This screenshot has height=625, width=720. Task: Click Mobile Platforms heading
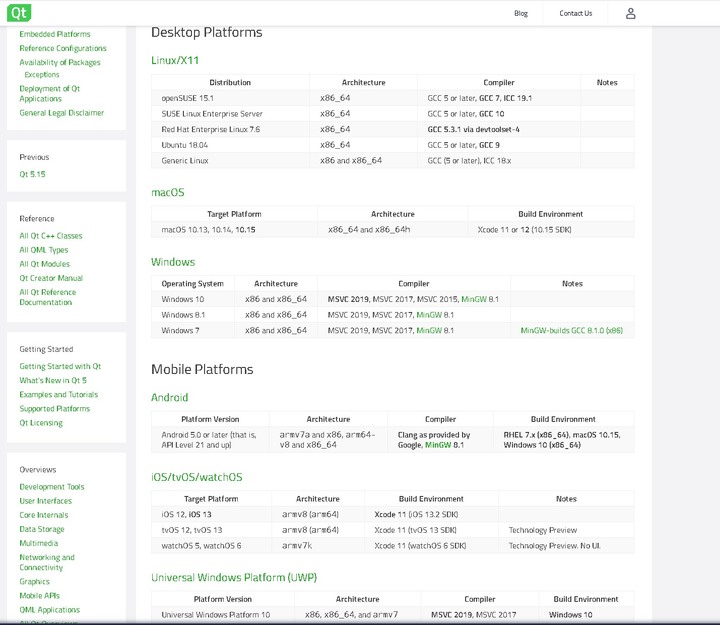pyautogui.click(x=202, y=369)
